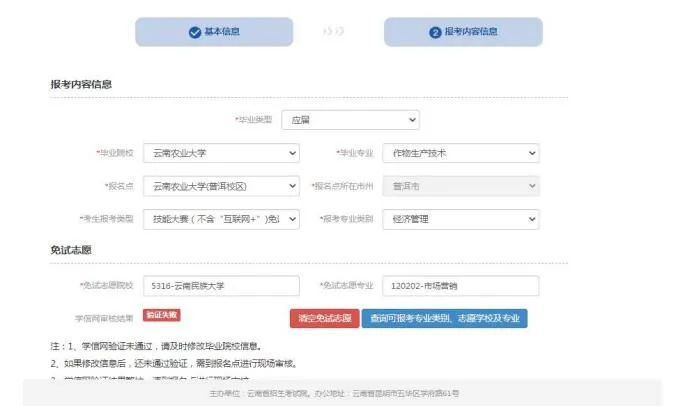This screenshot has height=406, width=680.
Task: Open the 毕业专业 dropdown showing 作物生产技术
Action: [460, 154]
